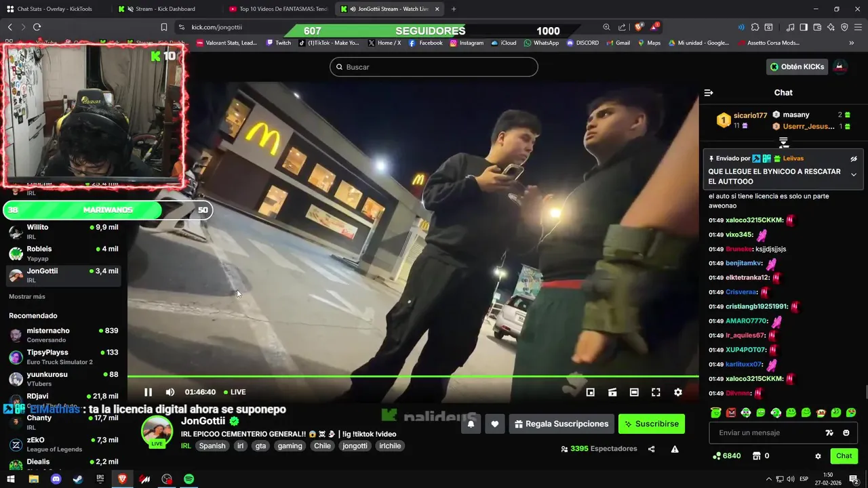Open Robleis channel in sidebar
The width and height of the screenshot is (868, 488).
pyautogui.click(x=63, y=253)
